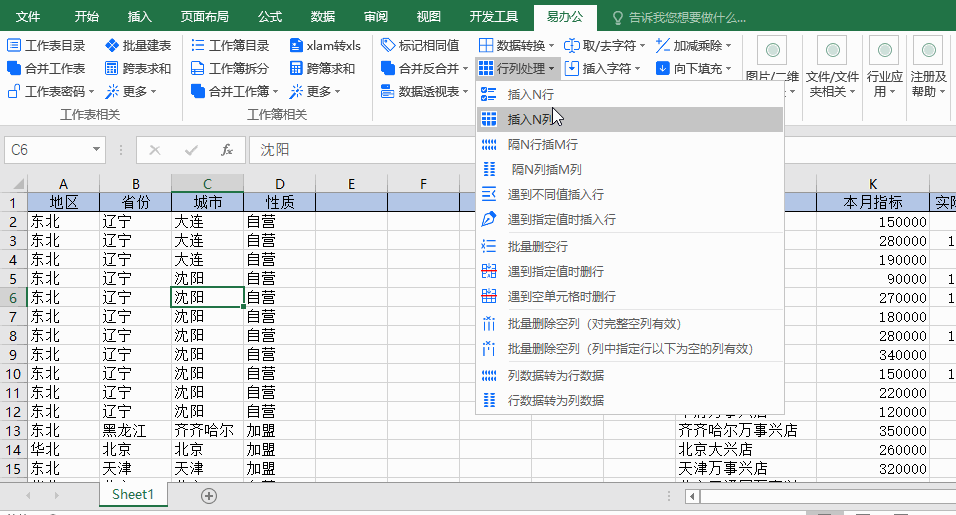Select column header D
956x515 pixels.
click(279, 183)
